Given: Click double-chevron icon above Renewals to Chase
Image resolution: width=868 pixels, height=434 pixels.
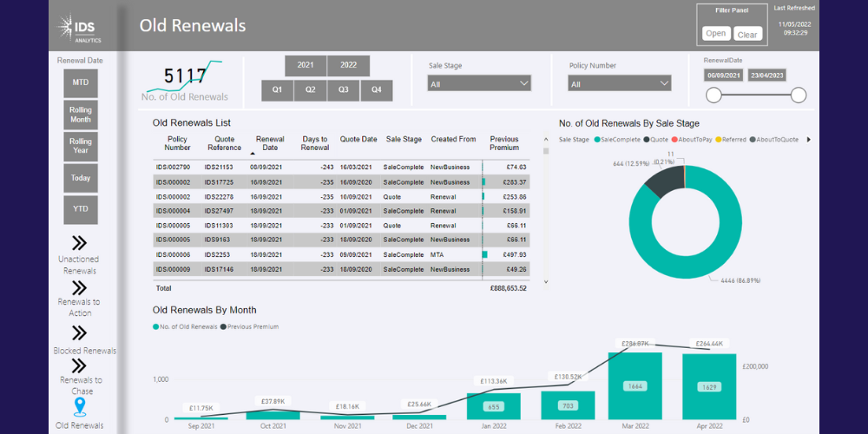Looking at the screenshot, I should (x=79, y=365).
